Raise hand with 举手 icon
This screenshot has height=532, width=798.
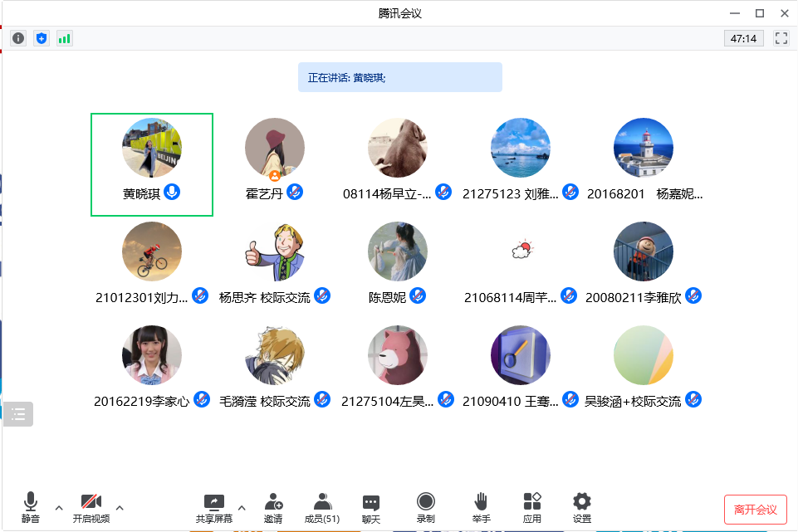click(x=481, y=507)
